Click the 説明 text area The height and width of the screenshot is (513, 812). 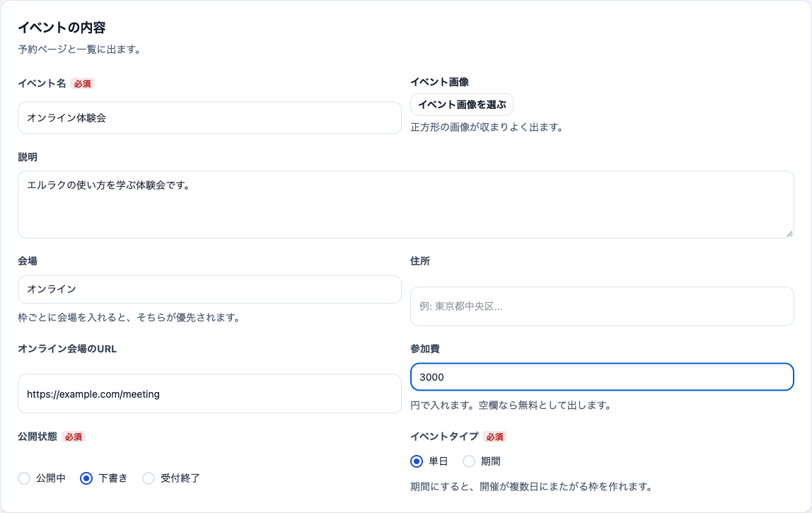pos(405,204)
